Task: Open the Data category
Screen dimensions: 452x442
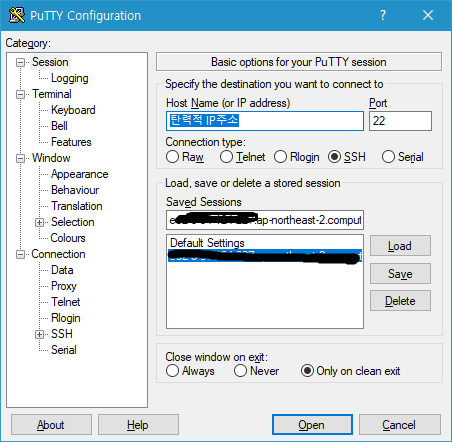Action: coord(62,270)
